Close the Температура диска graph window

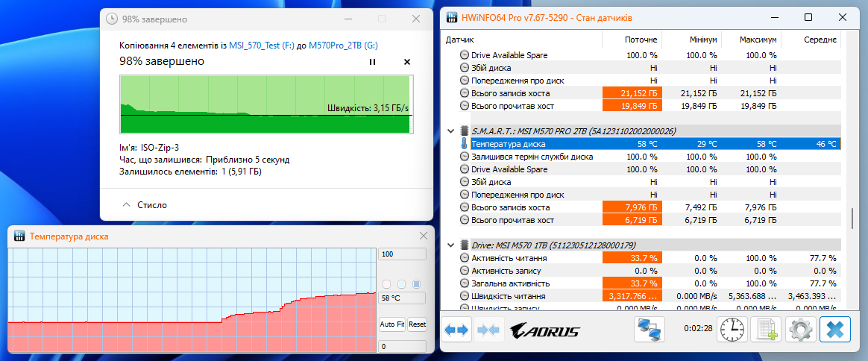(424, 236)
